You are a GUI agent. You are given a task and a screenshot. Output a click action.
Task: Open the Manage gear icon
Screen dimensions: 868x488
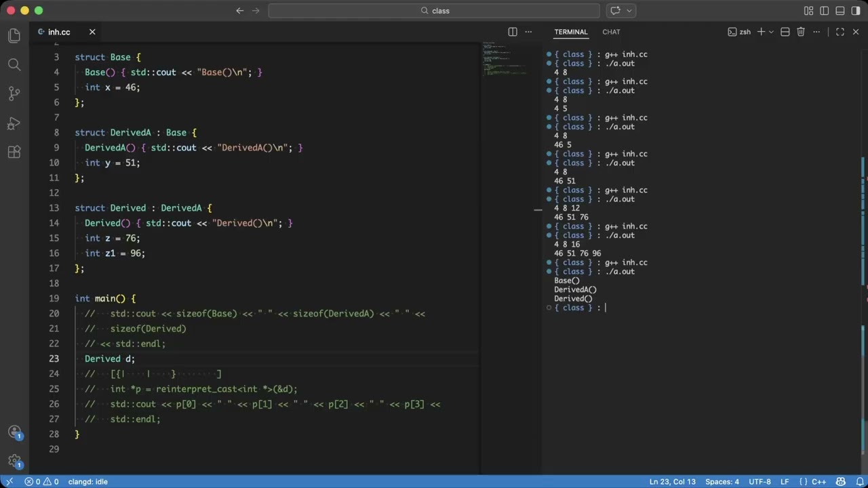14,462
